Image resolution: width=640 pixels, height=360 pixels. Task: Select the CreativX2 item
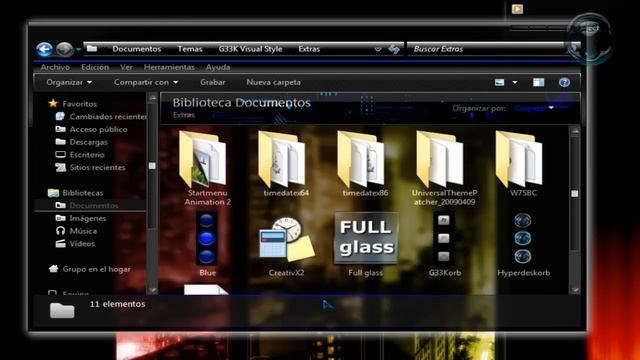[286, 247]
